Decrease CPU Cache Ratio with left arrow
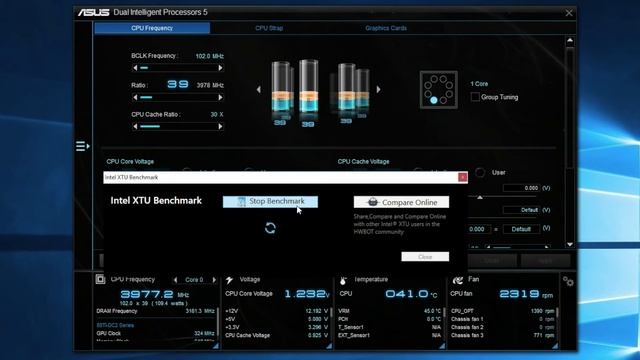 (135, 127)
